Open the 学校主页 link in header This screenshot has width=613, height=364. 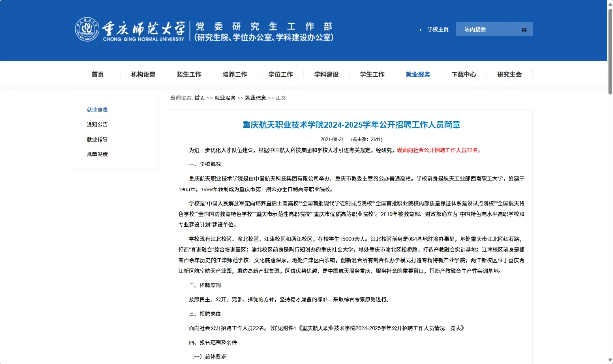438,30
